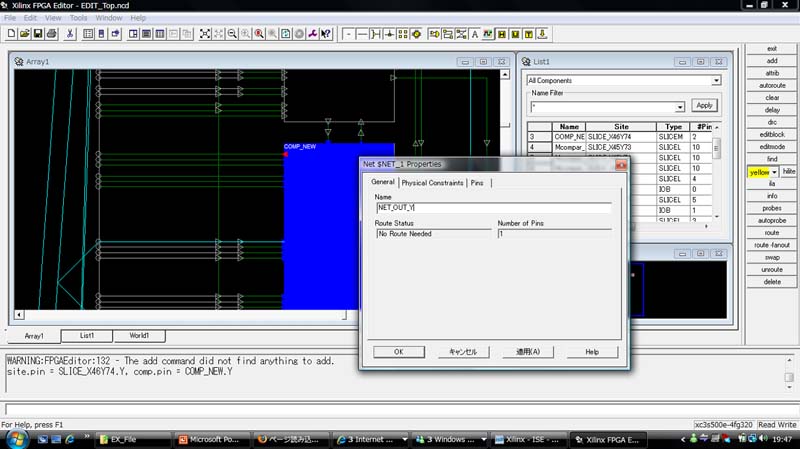The height and width of the screenshot is (449, 800).
Task: Click the red zoom magnifier icon
Action: coord(259,34)
